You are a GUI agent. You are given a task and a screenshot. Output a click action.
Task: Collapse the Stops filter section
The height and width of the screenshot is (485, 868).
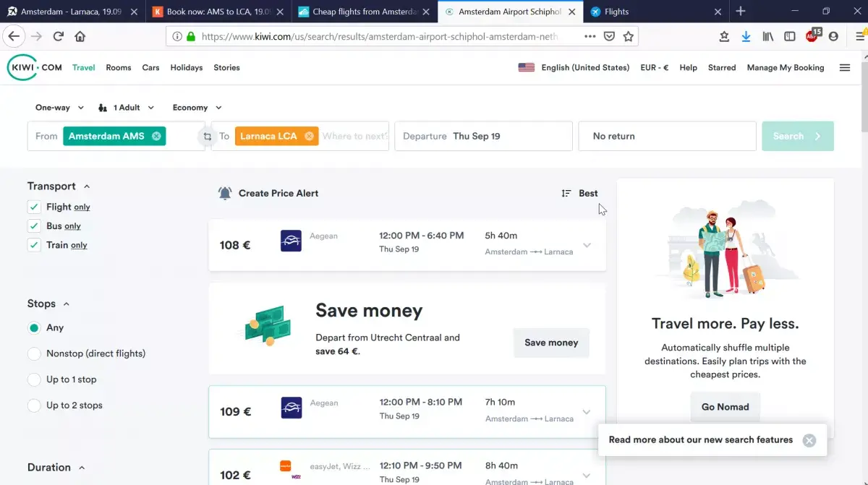[x=67, y=304]
